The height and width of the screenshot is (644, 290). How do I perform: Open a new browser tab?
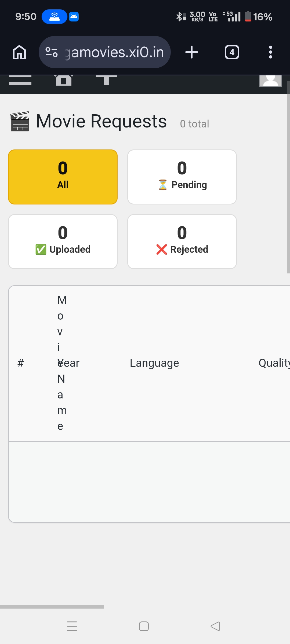point(192,52)
